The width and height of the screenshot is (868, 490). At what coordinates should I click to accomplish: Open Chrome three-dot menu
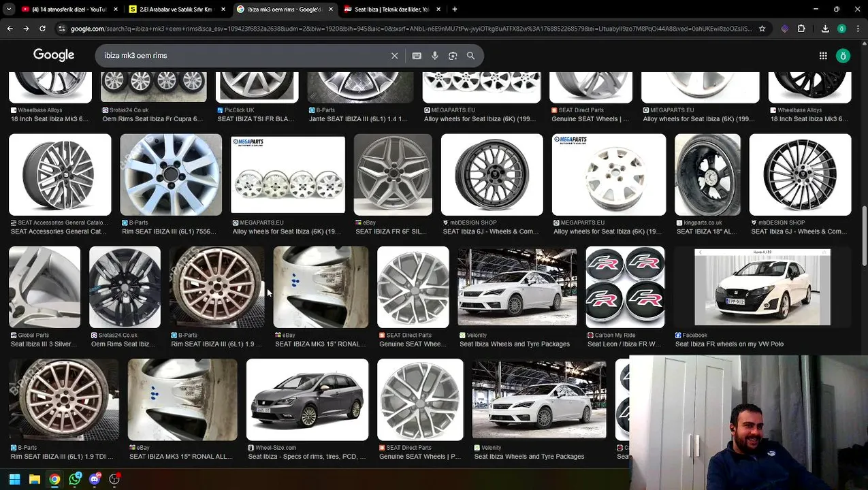(x=857, y=29)
